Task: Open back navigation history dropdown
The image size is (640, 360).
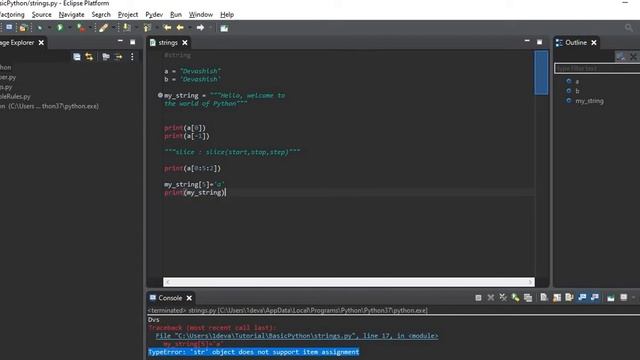Action: (189, 28)
